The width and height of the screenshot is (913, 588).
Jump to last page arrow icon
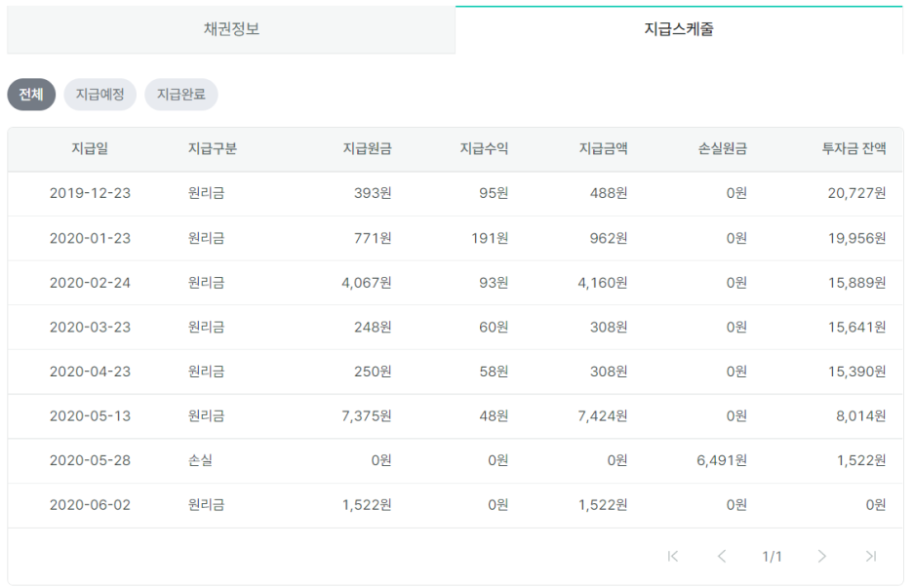click(x=870, y=557)
